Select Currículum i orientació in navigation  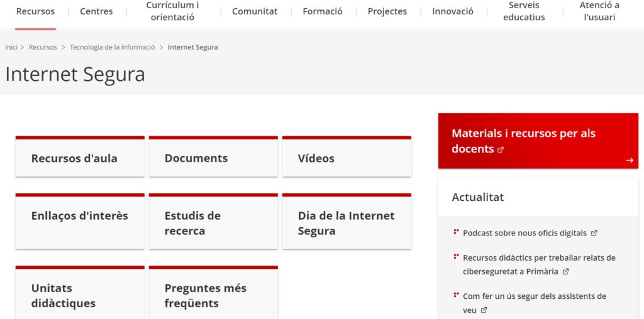point(172,11)
